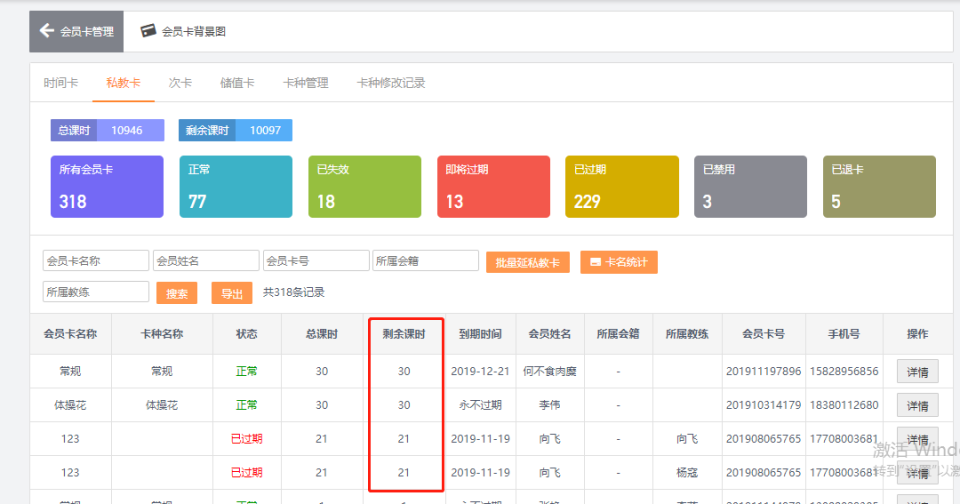Select the 储值卡 tab
Screen dimensions: 960x504
tap(237, 83)
